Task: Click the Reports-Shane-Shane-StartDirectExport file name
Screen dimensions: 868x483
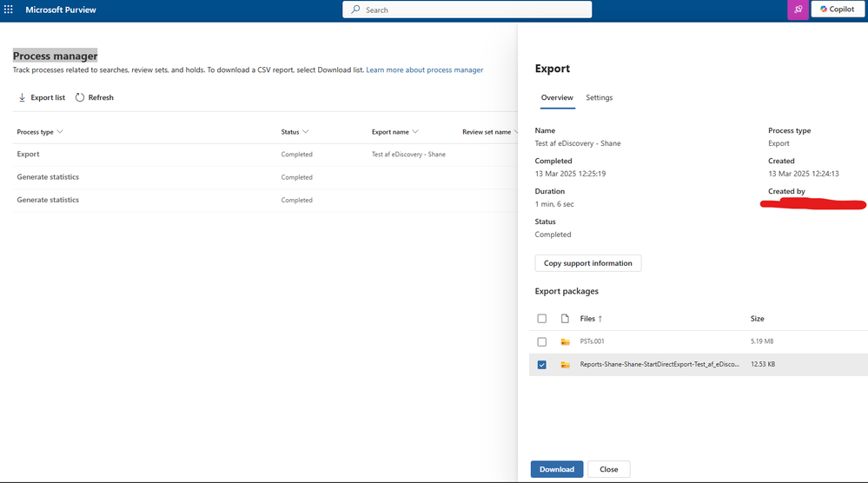Action: point(659,364)
